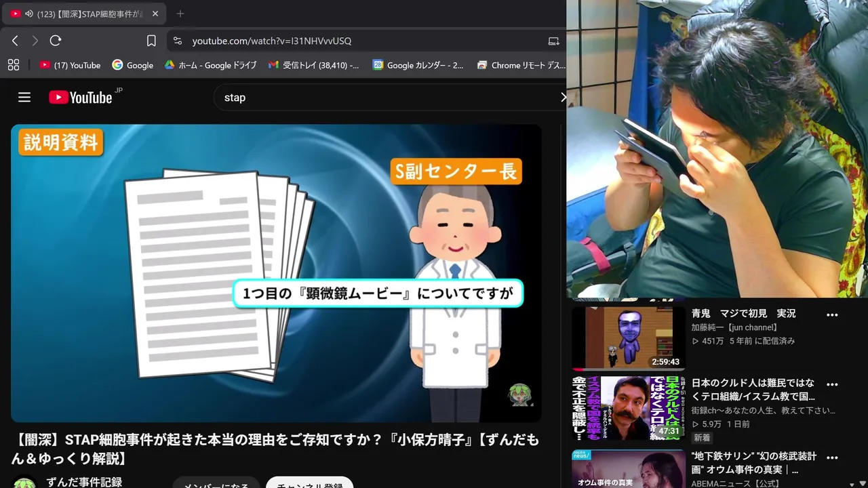
Task: Open the YouTube hamburger guide menu
Action: click(24, 97)
